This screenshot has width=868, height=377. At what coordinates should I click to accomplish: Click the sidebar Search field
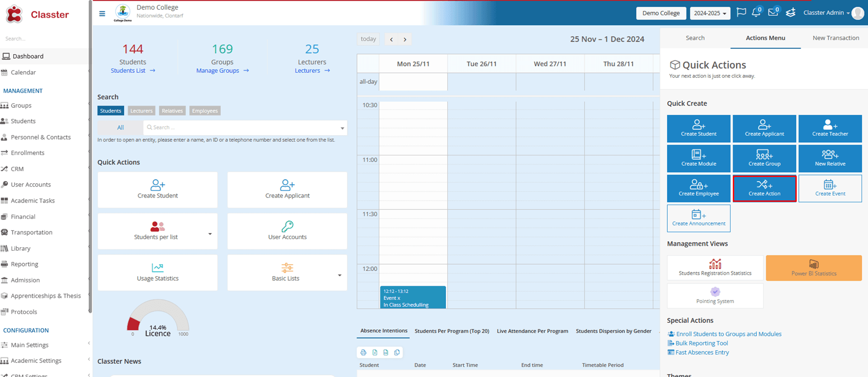(44, 39)
